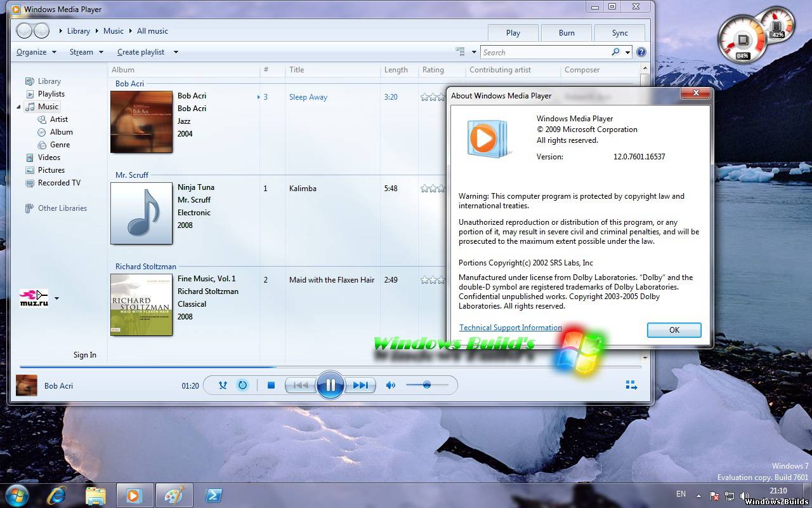
Task: Select the Fine Music, Vol. 1 album cover
Action: (x=141, y=305)
